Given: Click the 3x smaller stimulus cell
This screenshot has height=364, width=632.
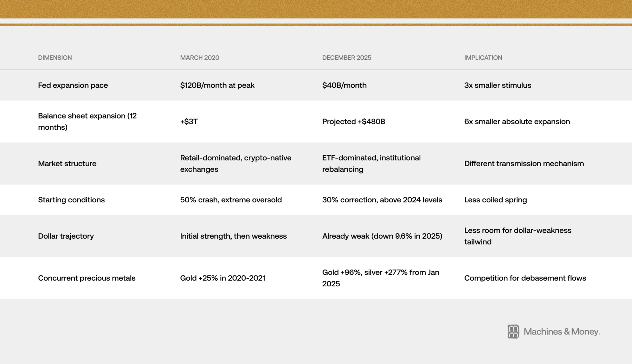Looking at the screenshot, I should pyautogui.click(x=497, y=85).
